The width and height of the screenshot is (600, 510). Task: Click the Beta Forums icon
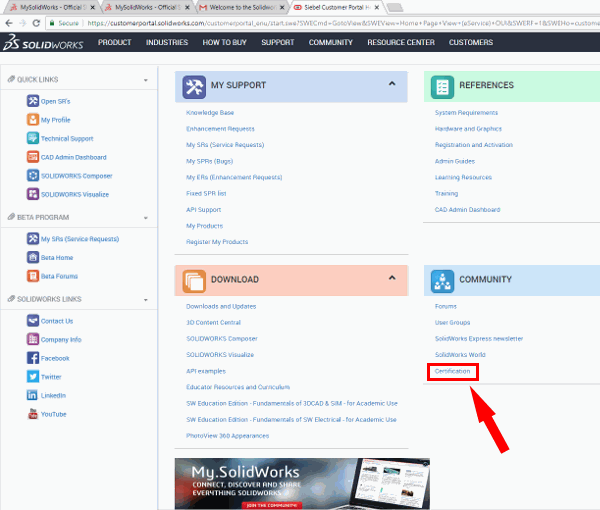tap(33, 276)
